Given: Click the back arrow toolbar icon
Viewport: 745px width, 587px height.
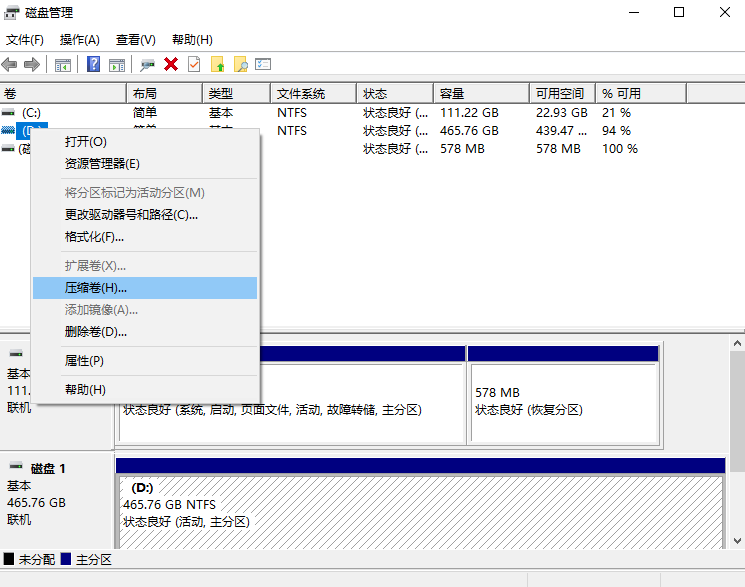Looking at the screenshot, I should 10,64.
